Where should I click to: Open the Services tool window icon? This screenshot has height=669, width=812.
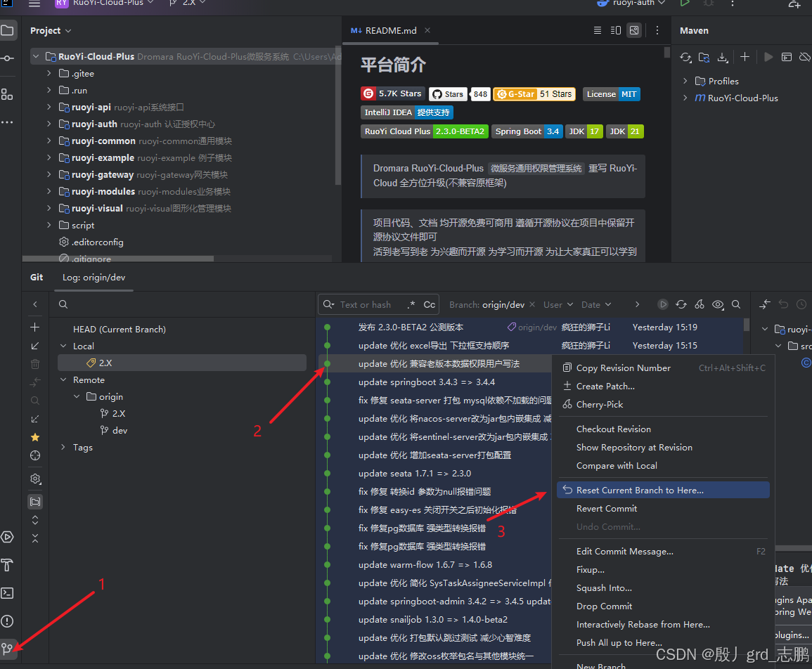[7, 537]
